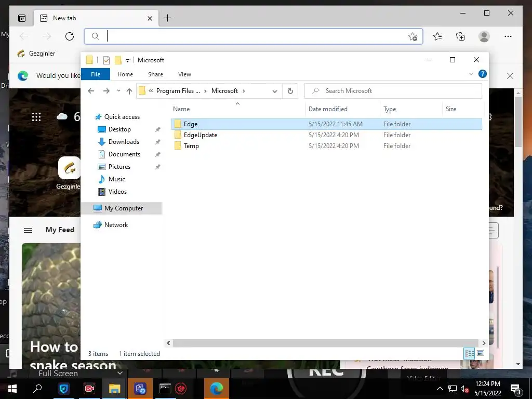Image resolution: width=532 pixels, height=399 pixels.
Task: Open Gezginler favorites bar bookmark
Action: [x=36, y=54]
